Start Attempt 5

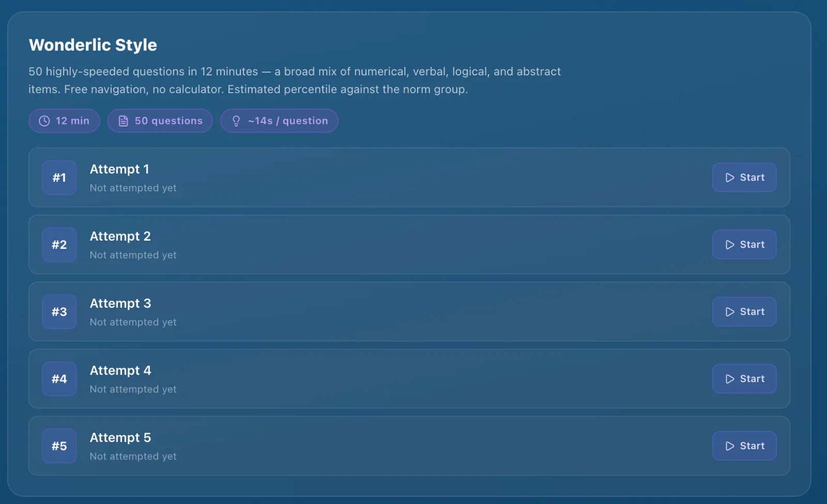point(744,446)
